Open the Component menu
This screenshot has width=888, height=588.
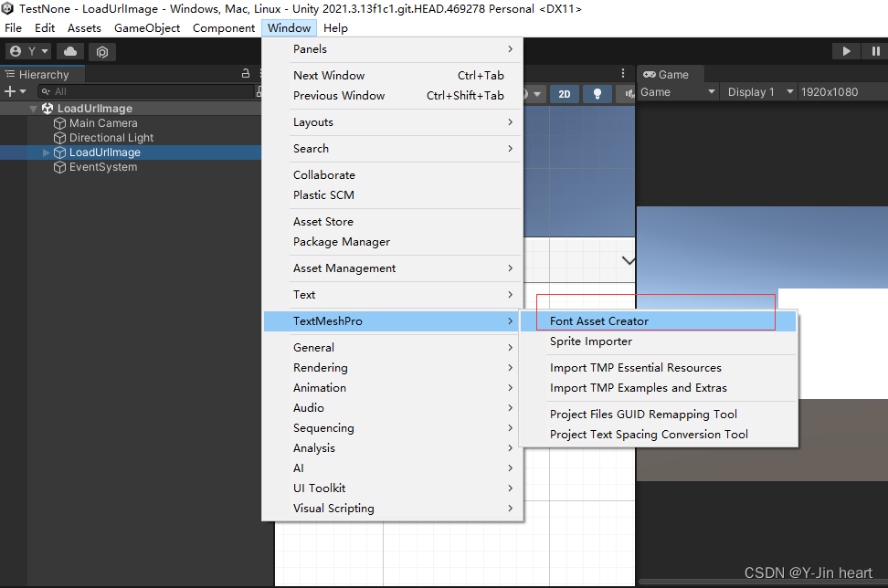(x=224, y=27)
